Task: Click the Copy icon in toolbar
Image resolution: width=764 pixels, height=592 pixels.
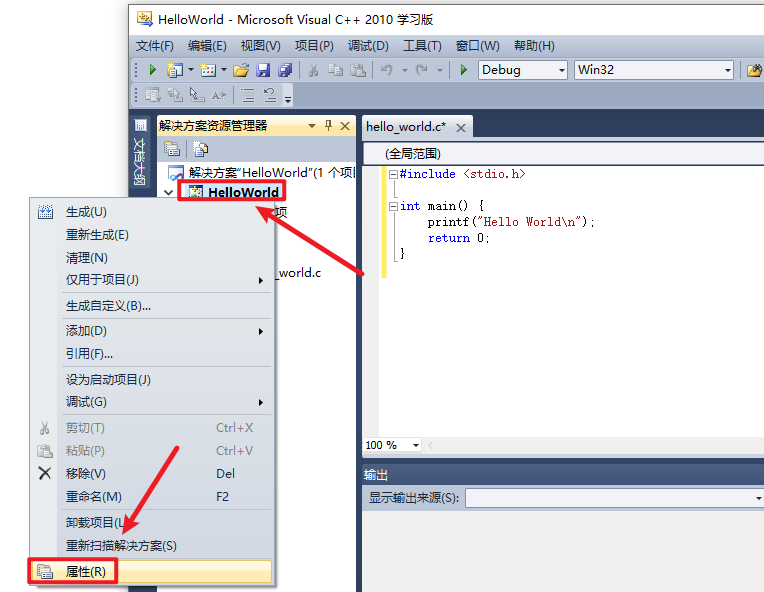Action: tap(335, 70)
